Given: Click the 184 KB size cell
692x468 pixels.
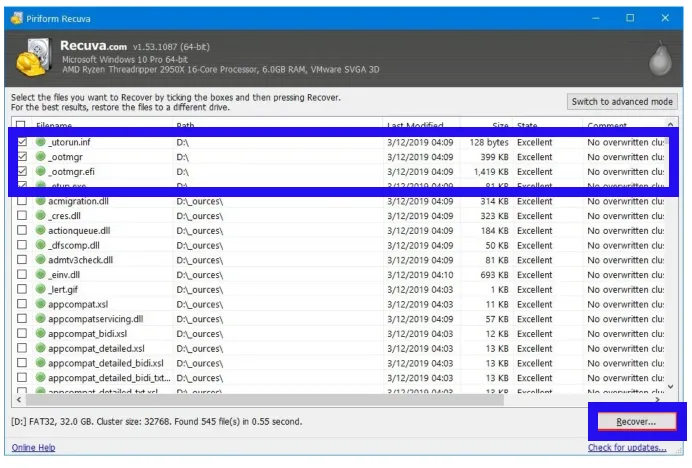Looking at the screenshot, I should tap(495, 231).
